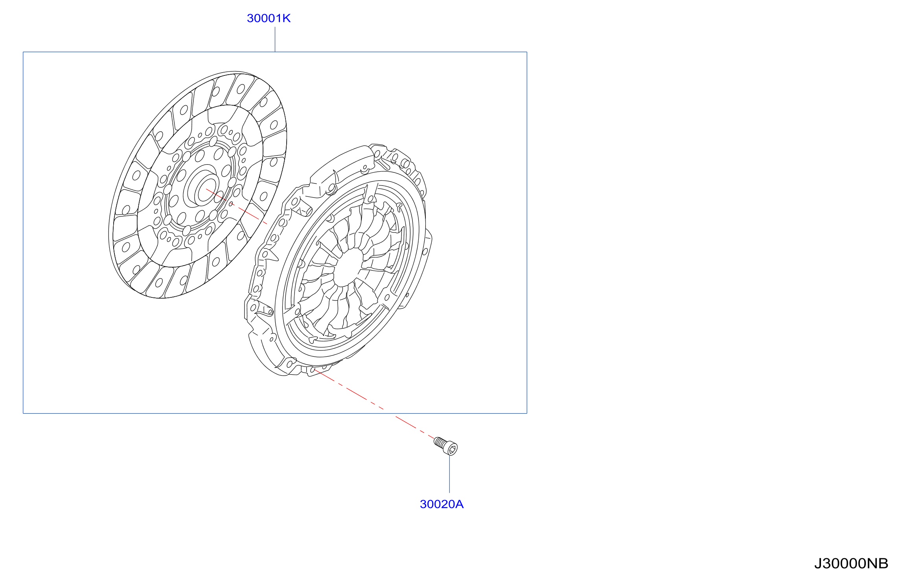
Task: Click the left edge of the blue kit frame
Action: 23,233
